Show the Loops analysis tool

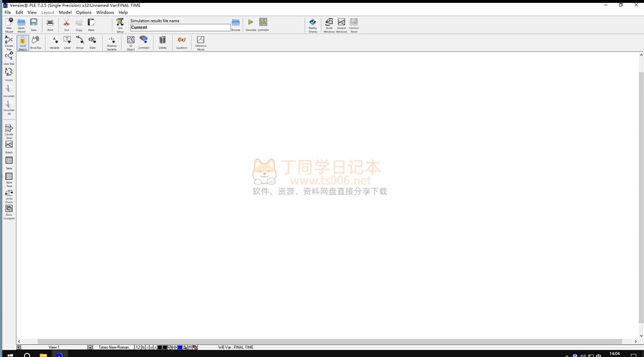pyautogui.click(x=9, y=74)
